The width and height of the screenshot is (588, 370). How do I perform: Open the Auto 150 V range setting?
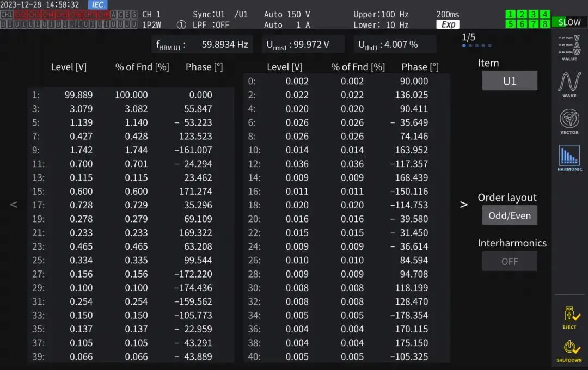coord(286,15)
